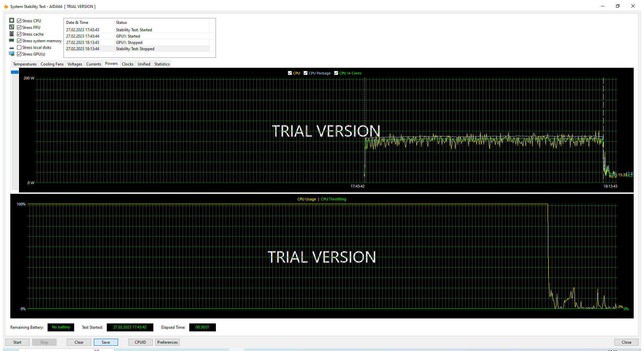This screenshot has width=644, height=351.
Task: Open Preferences dialog
Action: pos(167,342)
